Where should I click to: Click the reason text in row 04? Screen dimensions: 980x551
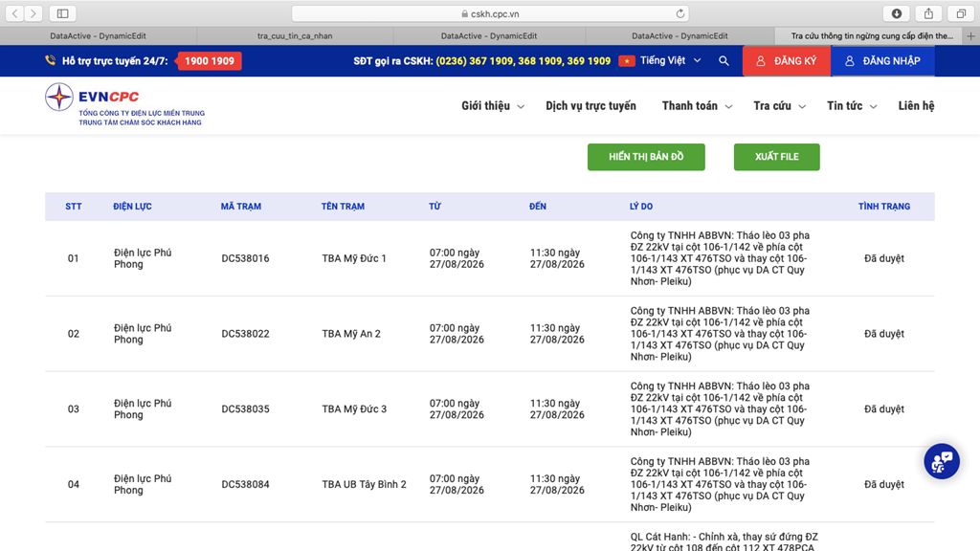click(x=720, y=484)
